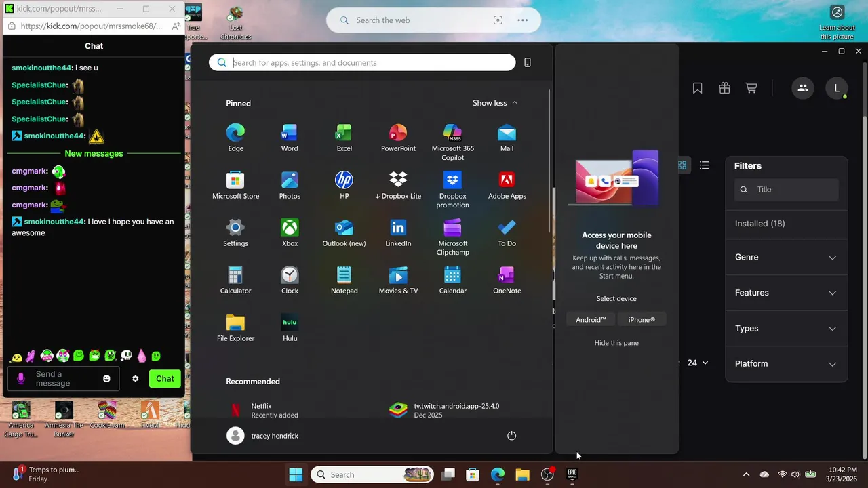The image size is (868, 488).
Task: Open Epic profile avatar L
Action: 837,88
